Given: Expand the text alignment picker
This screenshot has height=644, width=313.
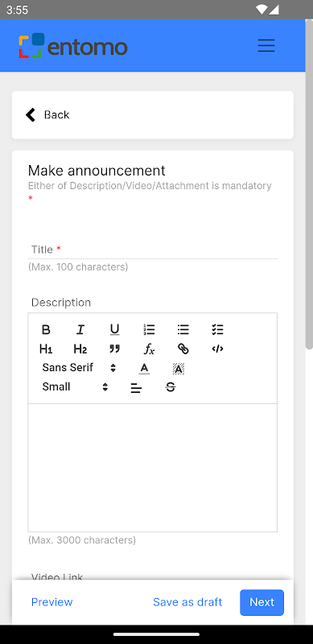Looking at the screenshot, I should [136, 387].
